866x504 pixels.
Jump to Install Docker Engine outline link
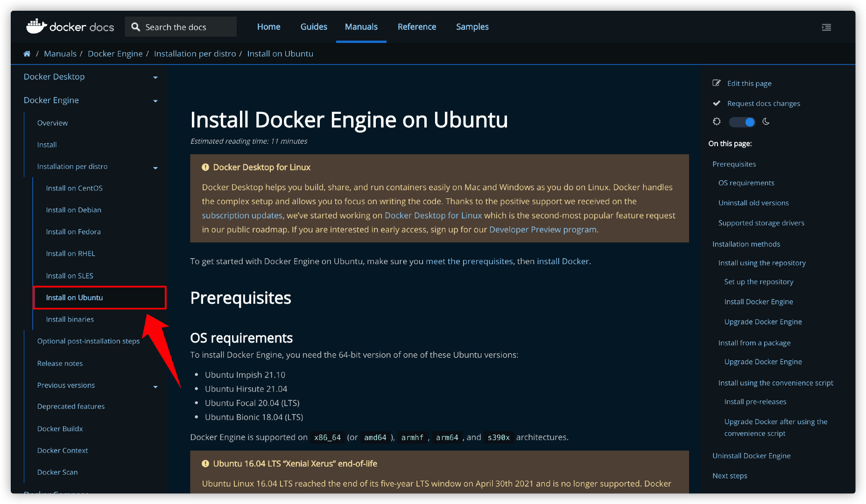(x=759, y=302)
